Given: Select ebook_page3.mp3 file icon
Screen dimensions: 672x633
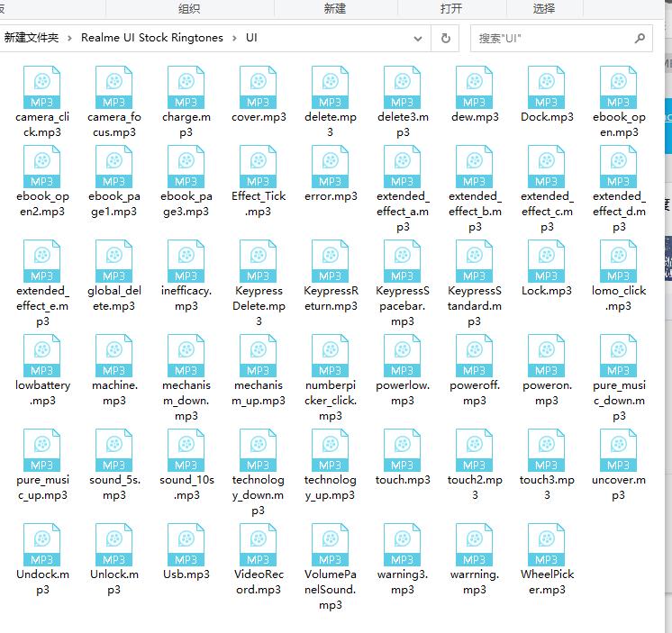Looking at the screenshot, I should (x=186, y=167).
